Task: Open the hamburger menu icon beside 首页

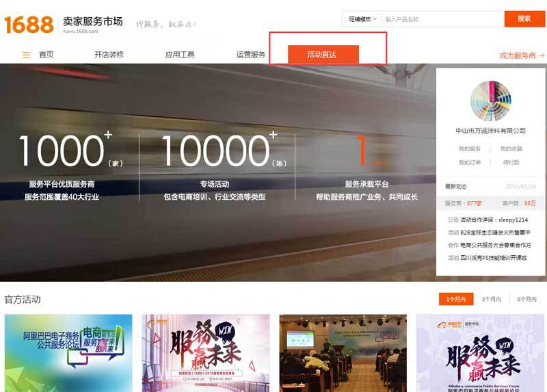Action: coord(26,55)
